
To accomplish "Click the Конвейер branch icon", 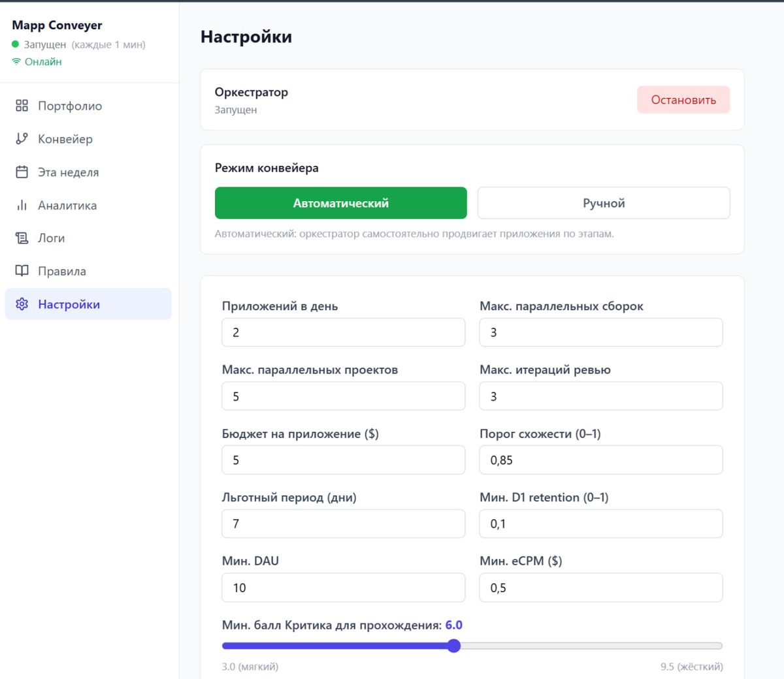I will tap(22, 138).
